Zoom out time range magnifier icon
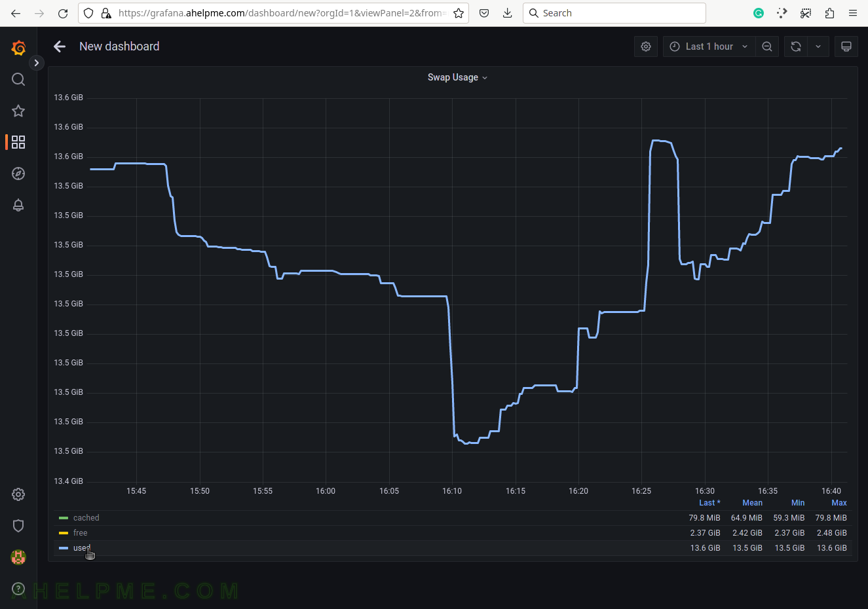The image size is (868, 609). 767,46
